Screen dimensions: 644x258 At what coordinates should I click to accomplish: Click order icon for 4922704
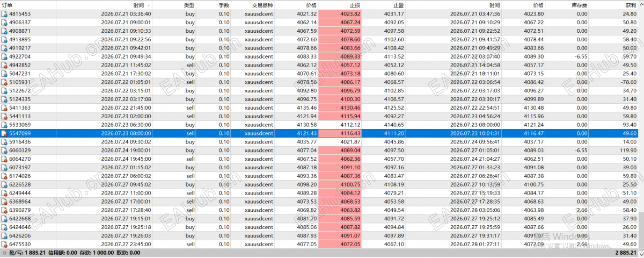(x=5, y=56)
